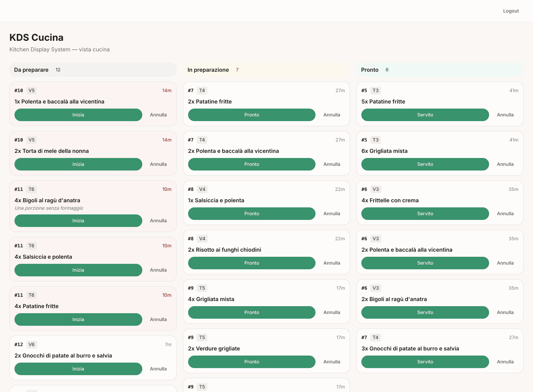Click the note 'Una porzione senza formaggio'
533x392 pixels.
[x=49, y=208]
